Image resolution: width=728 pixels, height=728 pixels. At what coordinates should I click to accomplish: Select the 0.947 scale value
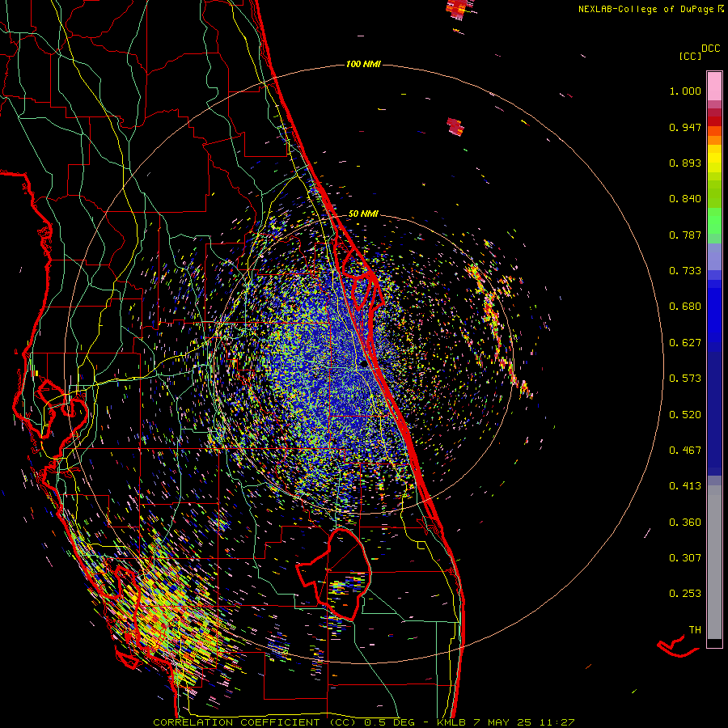685,127
